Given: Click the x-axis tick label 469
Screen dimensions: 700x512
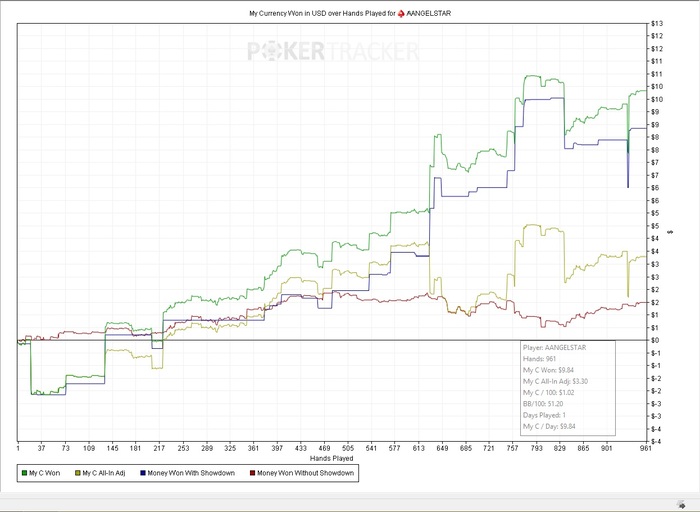Looking at the screenshot, I should tap(325, 448).
